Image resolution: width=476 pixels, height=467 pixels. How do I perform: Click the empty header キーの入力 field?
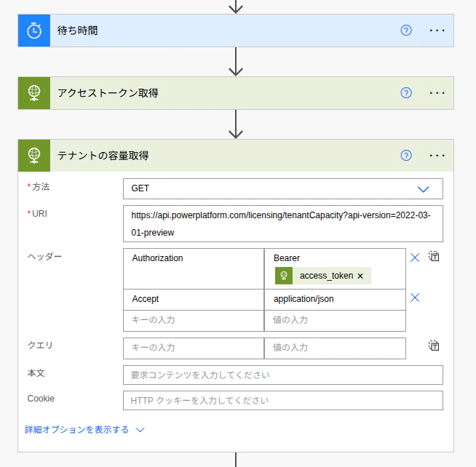[194, 321]
